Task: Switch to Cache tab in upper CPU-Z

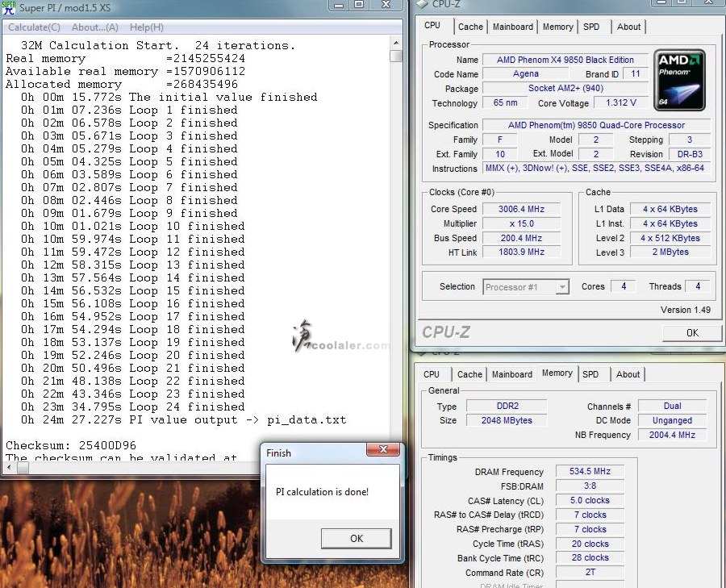Action: (x=470, y=27)
